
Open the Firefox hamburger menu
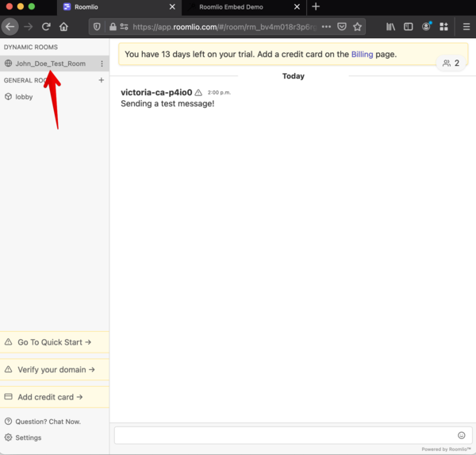point(466,26)
